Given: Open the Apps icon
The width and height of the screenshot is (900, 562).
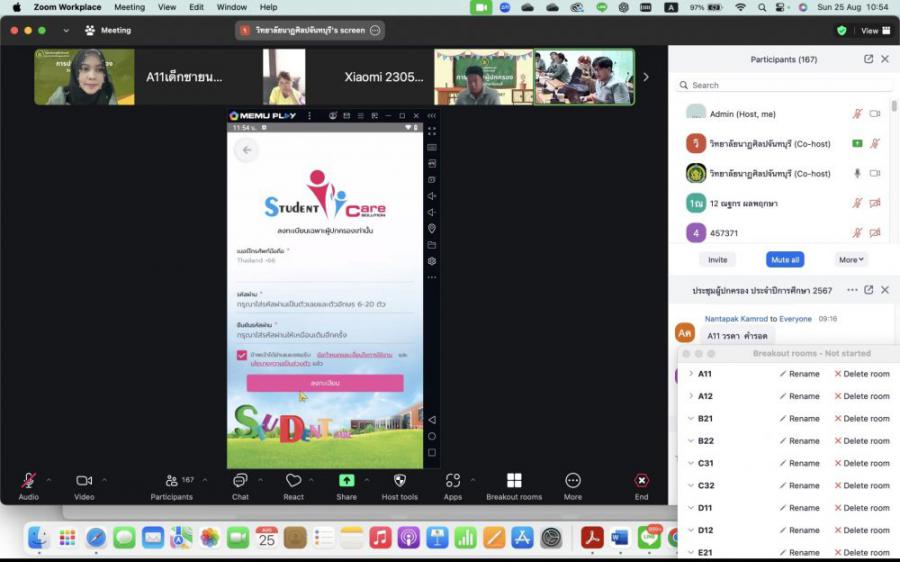Looking at the screenshot, I should coord(453,481).
